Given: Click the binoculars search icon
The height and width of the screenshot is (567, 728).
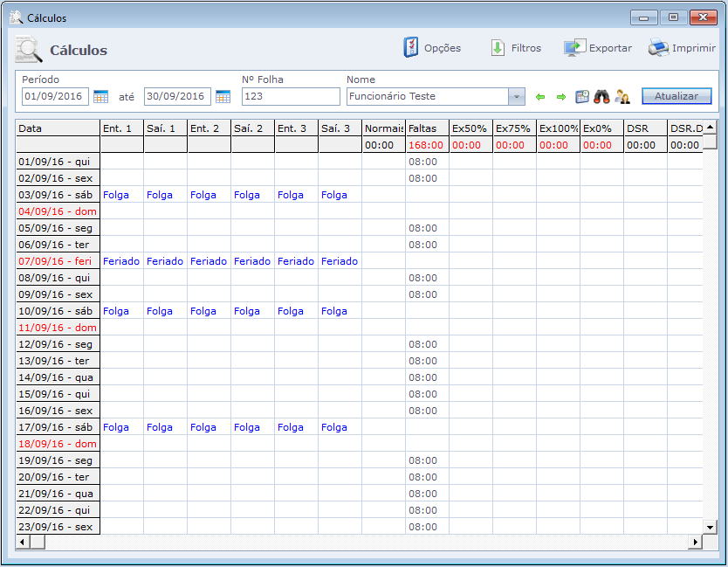Looking at the screenshot, I should pyautogui.click(x=602, y=97).
